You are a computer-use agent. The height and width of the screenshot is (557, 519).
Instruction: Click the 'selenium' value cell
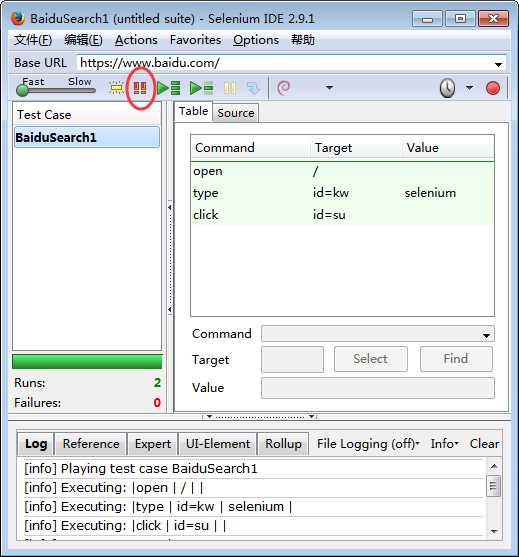pos(430,193)
